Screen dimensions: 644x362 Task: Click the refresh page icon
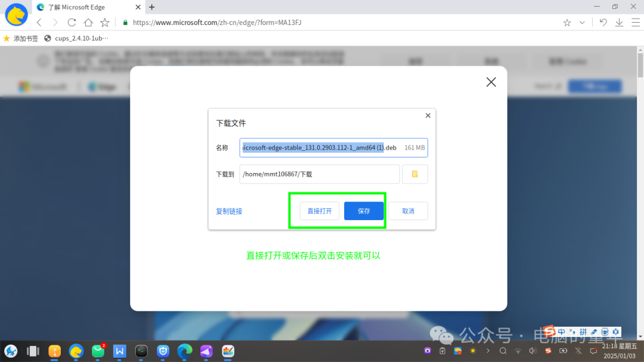pos(72,22)
